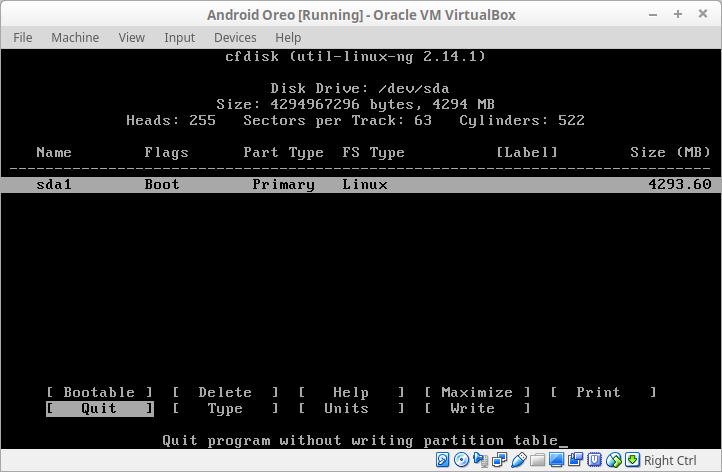Image resolution: width=722 pixels, height=472 pixels.
Task: Select the Maximize option in cfdisk
Action: (477, 392)
